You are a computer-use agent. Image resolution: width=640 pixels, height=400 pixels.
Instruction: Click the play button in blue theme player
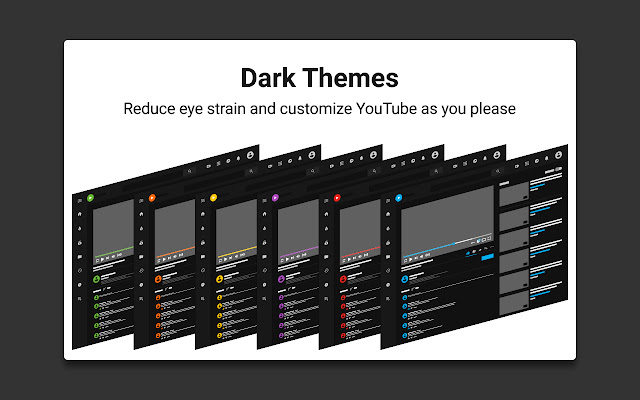411,259
